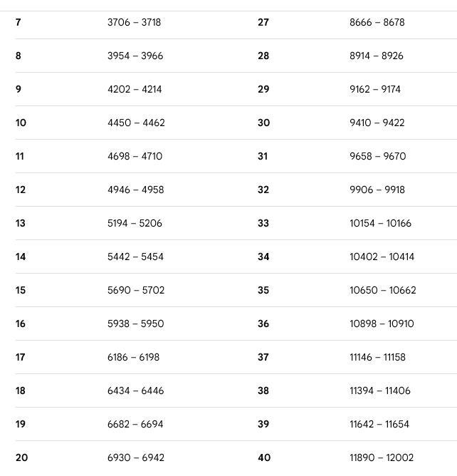Click the 11642 – 11654 entry
Image resolution: width=457 pixels, height=476 pixels.
[379, 424]
